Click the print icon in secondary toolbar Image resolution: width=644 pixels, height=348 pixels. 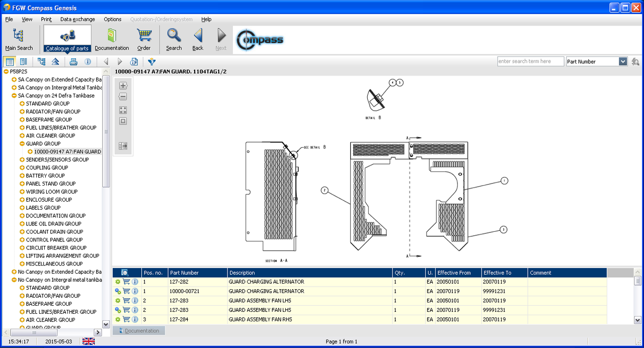(x=73, y=61)
